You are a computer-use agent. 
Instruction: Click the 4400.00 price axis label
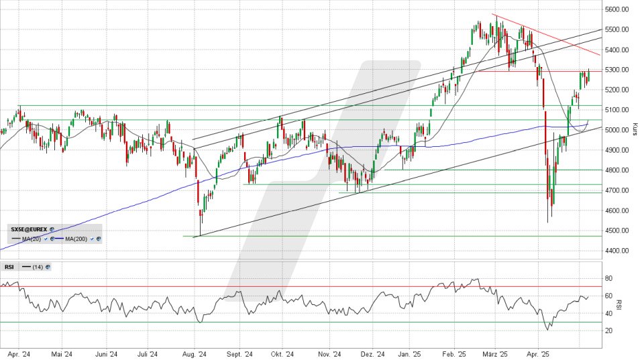click(617, 251)
